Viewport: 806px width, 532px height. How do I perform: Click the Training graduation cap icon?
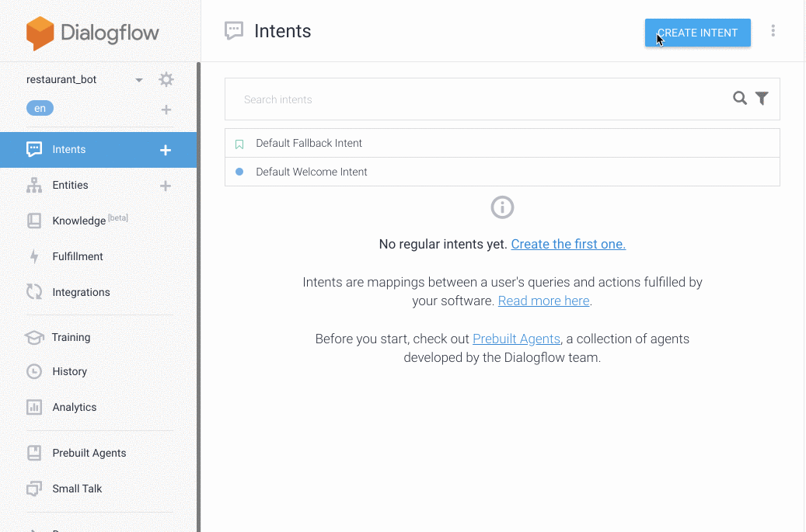pyautogui.click(x=34, y=337)
